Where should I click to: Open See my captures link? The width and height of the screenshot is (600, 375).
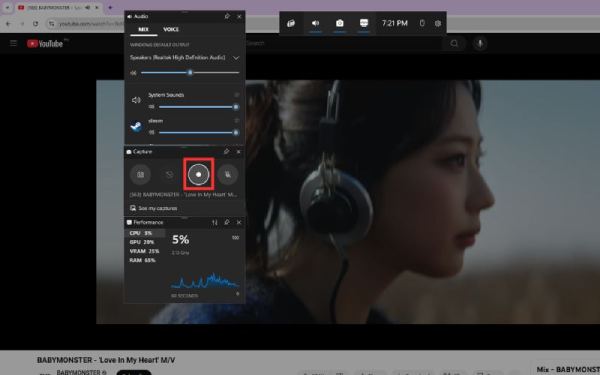153,209
